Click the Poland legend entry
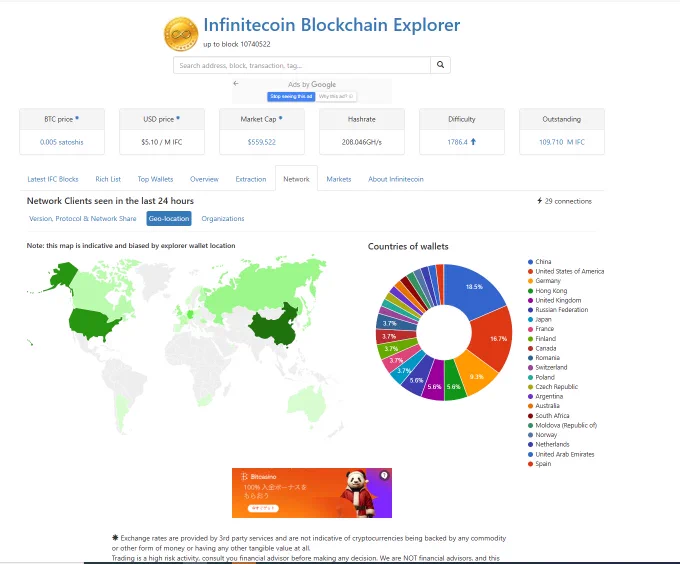This screenshot has width=680, height=564. (541, 378)
